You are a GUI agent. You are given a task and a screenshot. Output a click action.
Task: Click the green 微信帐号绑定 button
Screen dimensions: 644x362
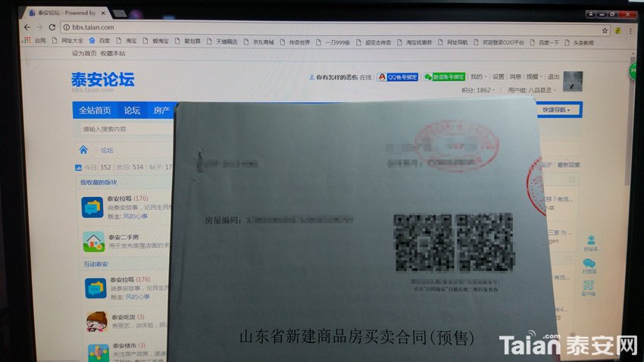click(x=445, y=77)
